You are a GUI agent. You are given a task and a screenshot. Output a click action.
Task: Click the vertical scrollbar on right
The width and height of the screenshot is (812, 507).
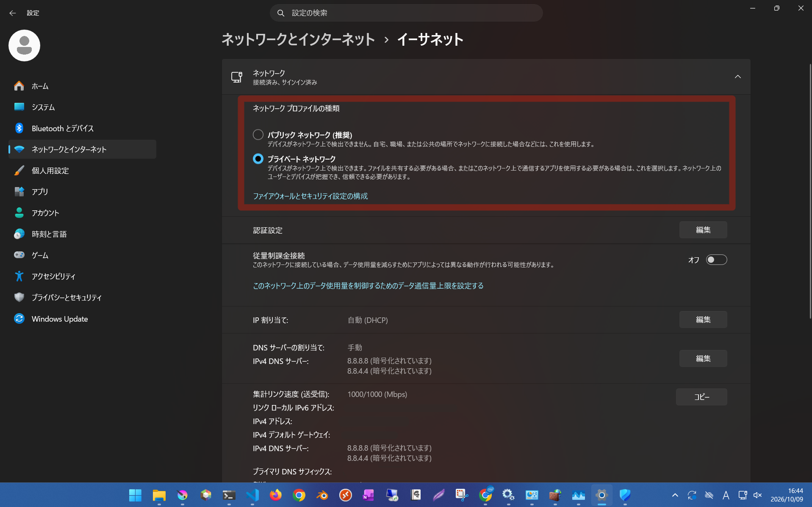pos(809,190)
